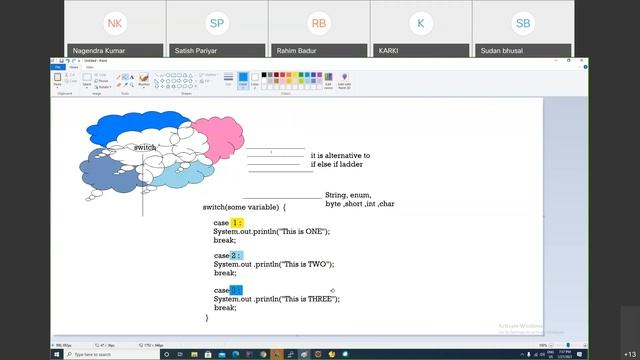Click the Undo icon in quick access toolbar
Image resolution: width=640 pixels, height=360 pixels.
point(68,60)
